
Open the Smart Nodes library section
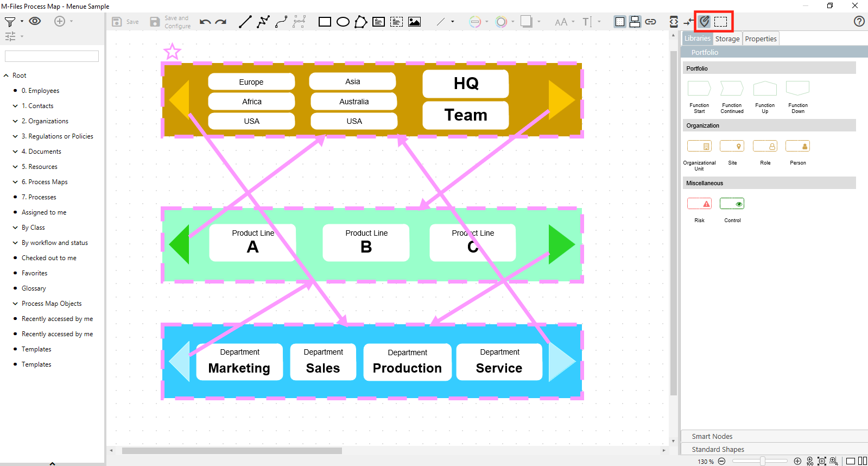(x=712, y=436)
